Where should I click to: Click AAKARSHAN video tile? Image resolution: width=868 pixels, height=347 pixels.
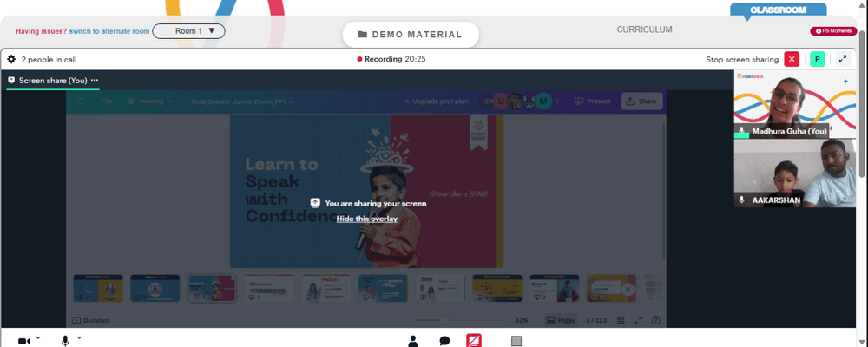point(795,173)
